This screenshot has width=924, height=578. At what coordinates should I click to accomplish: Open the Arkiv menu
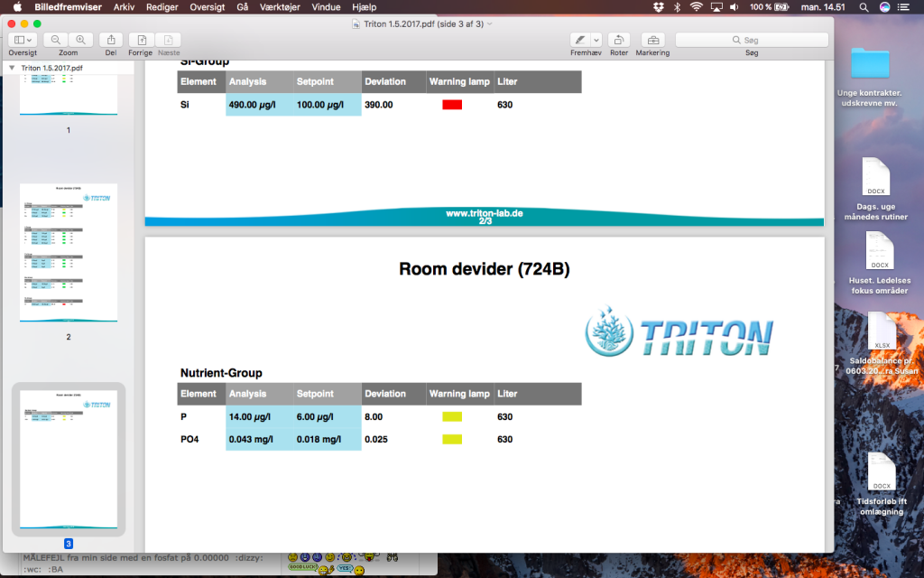[x=125, y=7]
